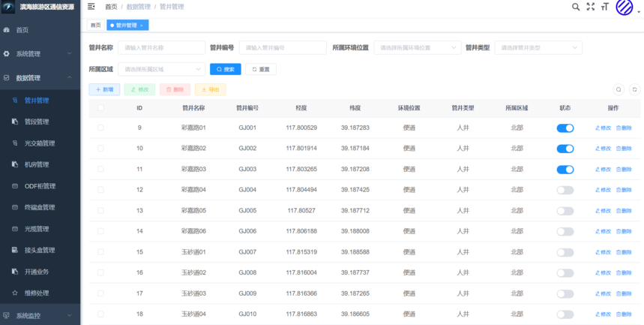Screen dimensions: 644x325
Task: Click the 新增 button
Action: (104, 89)
